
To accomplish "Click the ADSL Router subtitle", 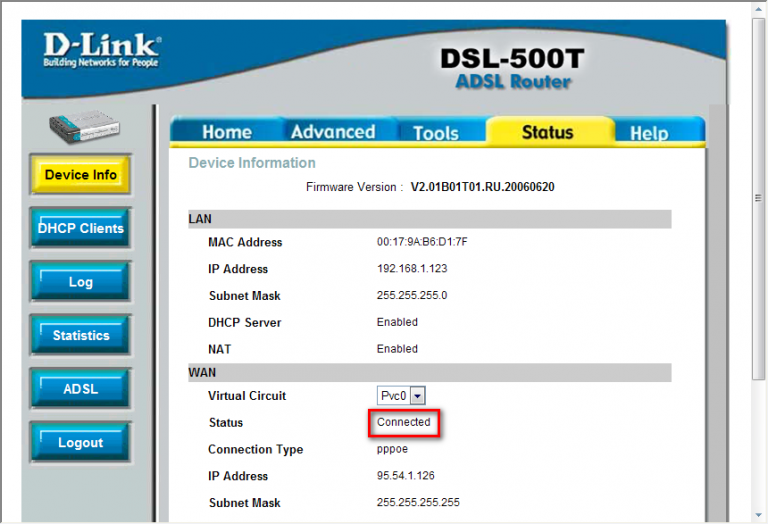I will pos(513,81).
